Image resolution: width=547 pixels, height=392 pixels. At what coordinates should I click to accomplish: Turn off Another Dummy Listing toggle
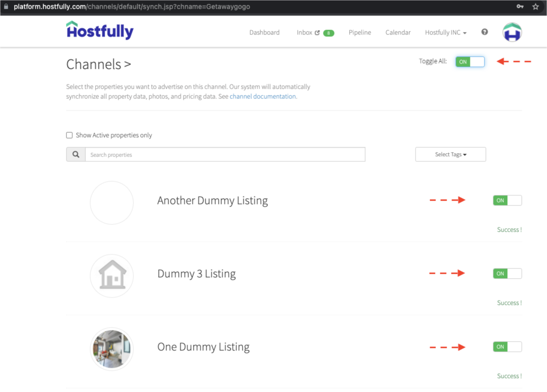click(x=507, y=200)
